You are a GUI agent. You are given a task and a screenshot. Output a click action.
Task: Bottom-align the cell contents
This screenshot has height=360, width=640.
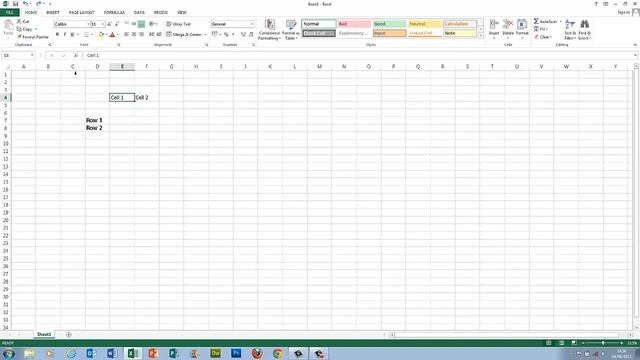141,24
